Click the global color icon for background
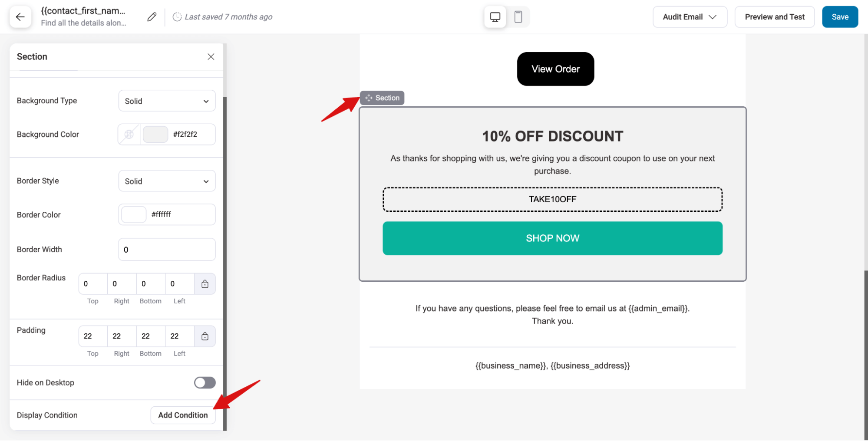 (129, 135)
